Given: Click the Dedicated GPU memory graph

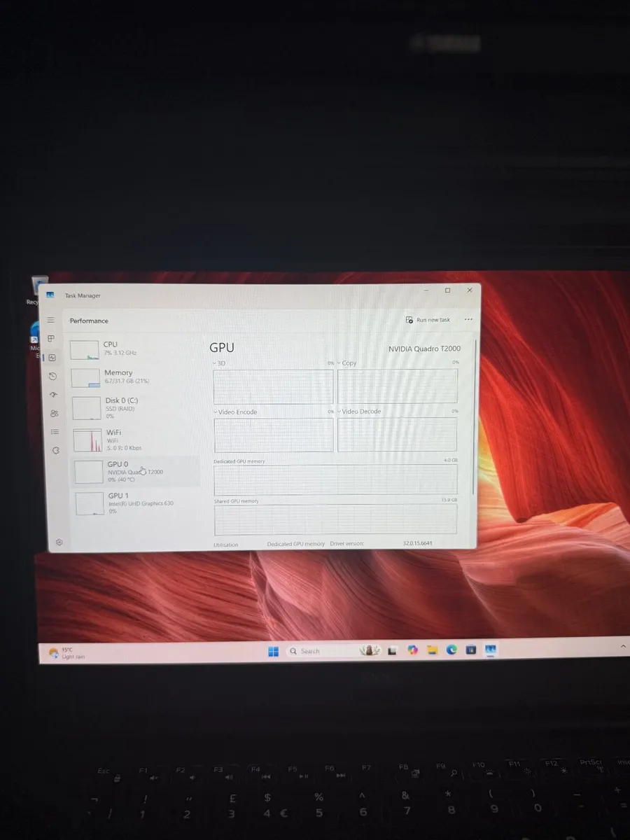Looking at the screenshot, I should 335,479.
